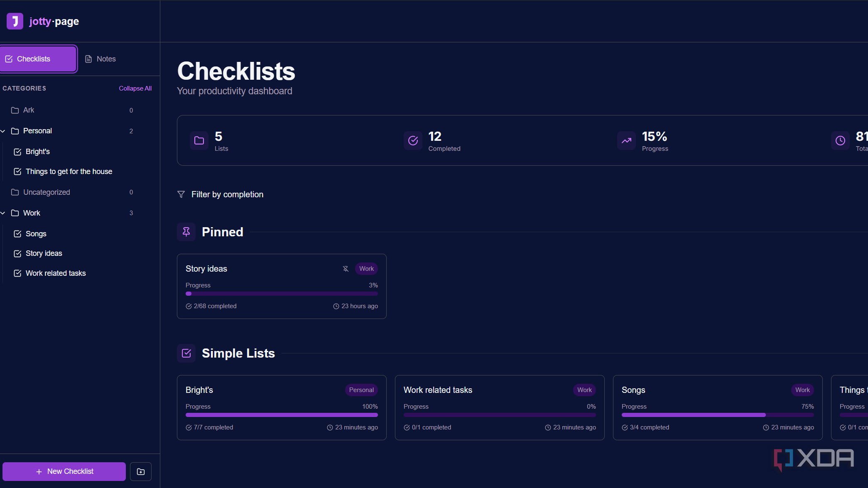The image size is (868, 488).
Task: Click checkbox icon beside Work related tasks
Action: point(17,273)
